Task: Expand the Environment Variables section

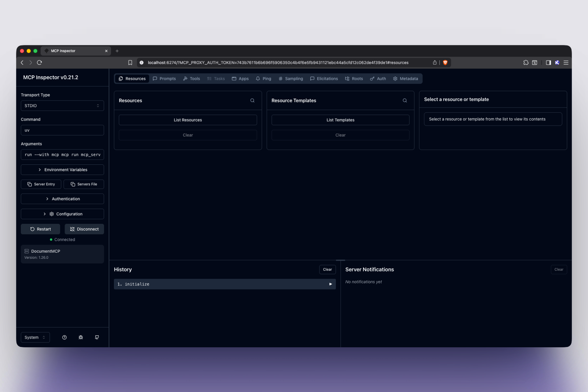Action: [x=62, y=170]
